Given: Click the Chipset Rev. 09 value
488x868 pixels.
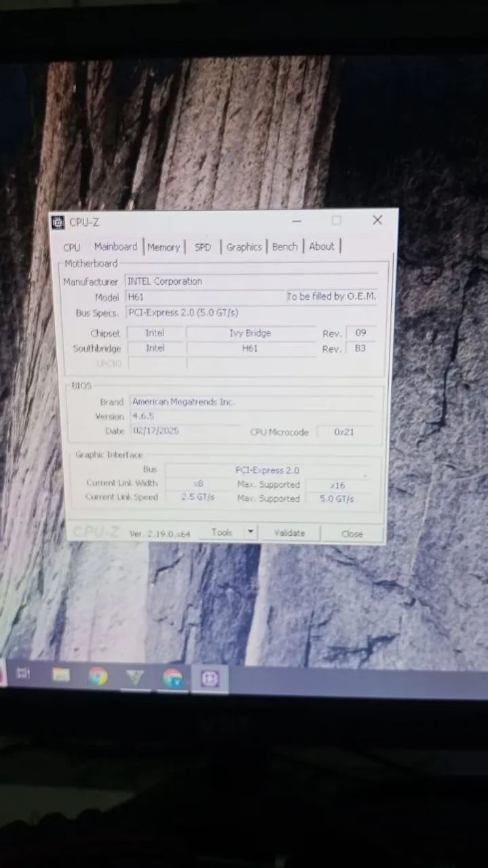Looking at the screenshot, I should [360, 333].
